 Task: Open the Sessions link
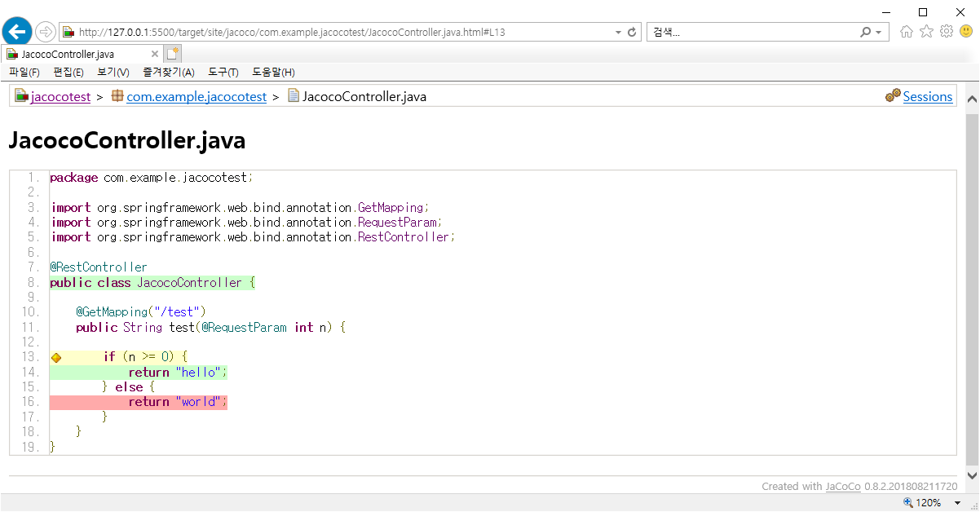[x=928, y=96]
